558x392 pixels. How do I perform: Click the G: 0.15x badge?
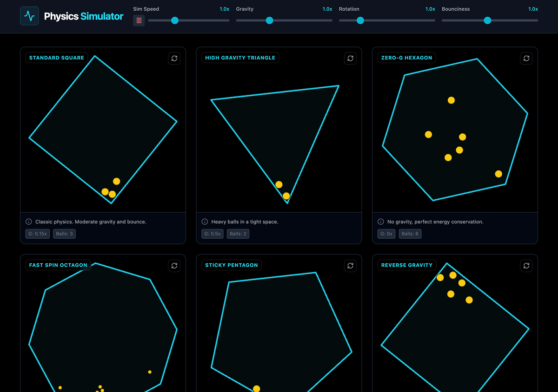pyautogui.click(x=38, y=234)
